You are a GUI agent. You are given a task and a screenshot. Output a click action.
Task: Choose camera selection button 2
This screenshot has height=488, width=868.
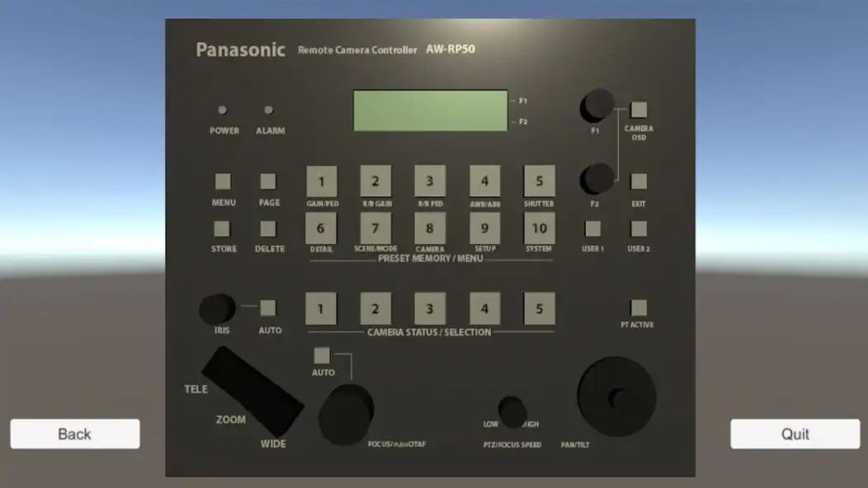375,309
